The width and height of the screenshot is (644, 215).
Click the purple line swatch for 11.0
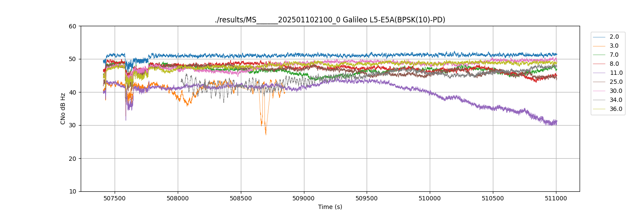pyautogui.click(x=599, y=73)
